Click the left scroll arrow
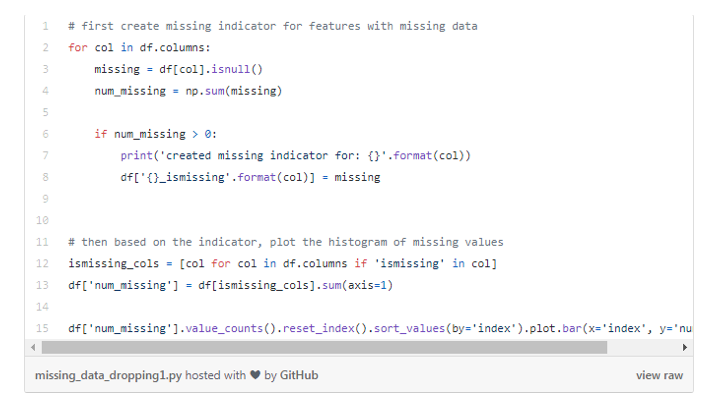Viewport: 724px width, 408px height. 35,347
